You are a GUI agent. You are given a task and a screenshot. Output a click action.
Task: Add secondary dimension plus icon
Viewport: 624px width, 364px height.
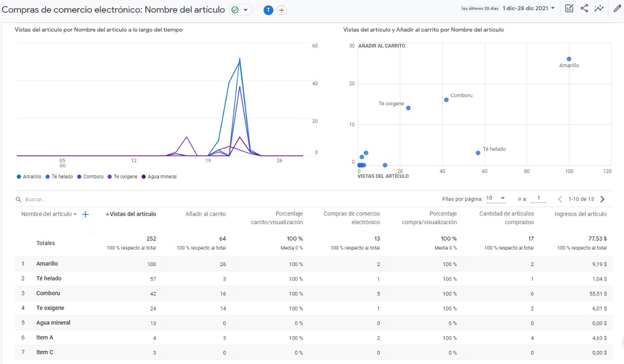pos(85,214)
